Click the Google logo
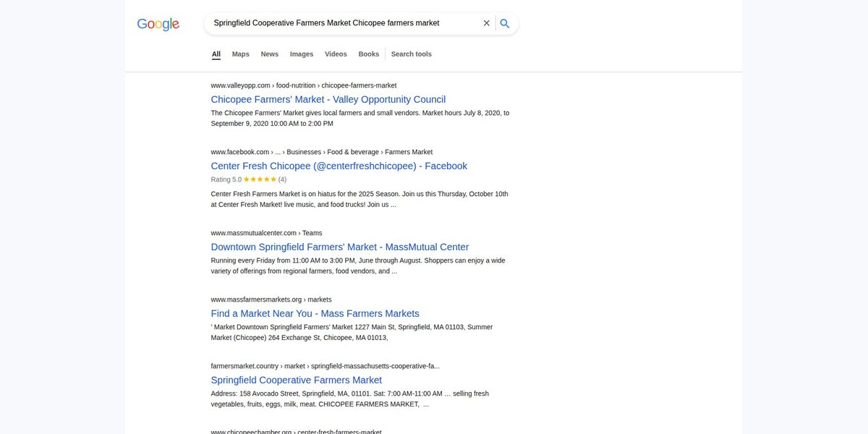 (158, 24)
